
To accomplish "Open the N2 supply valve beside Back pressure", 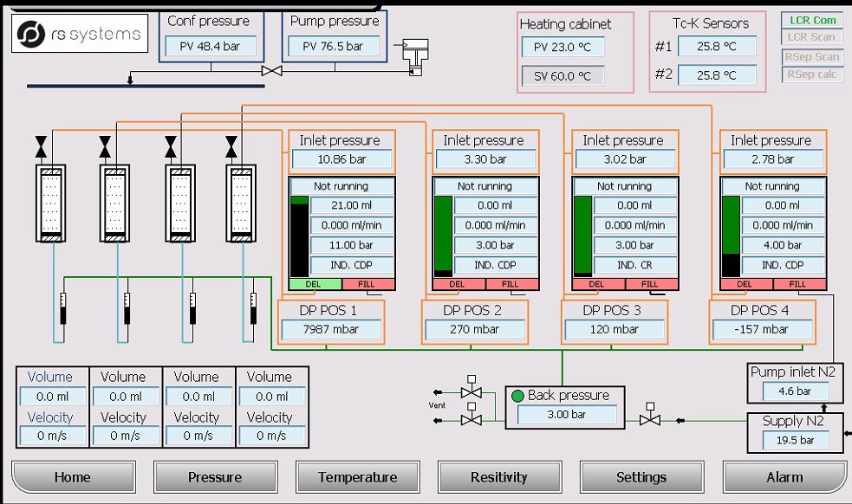I will [x=650, y=415].
